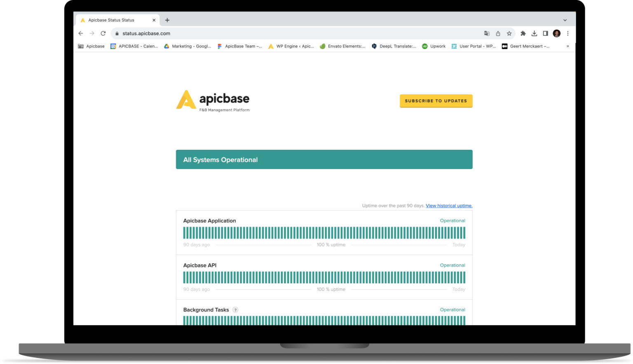
Task: Open the Envato Elements bookmark
Action: tap(342, 46)
